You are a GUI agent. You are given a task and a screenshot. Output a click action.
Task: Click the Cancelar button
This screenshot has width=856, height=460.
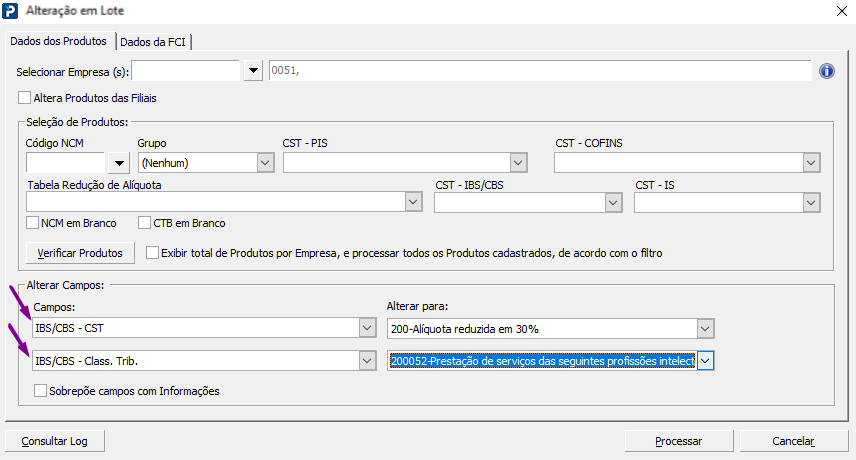(x=793, y=441)
